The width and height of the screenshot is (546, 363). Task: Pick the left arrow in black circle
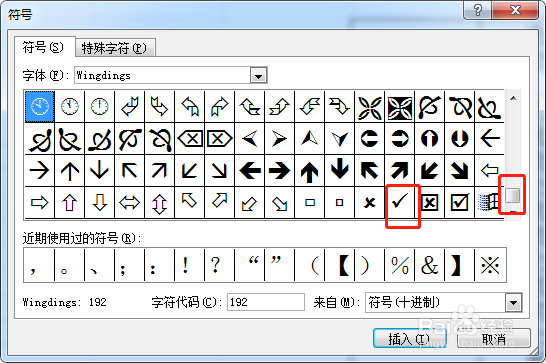click(x=369, y=139)
